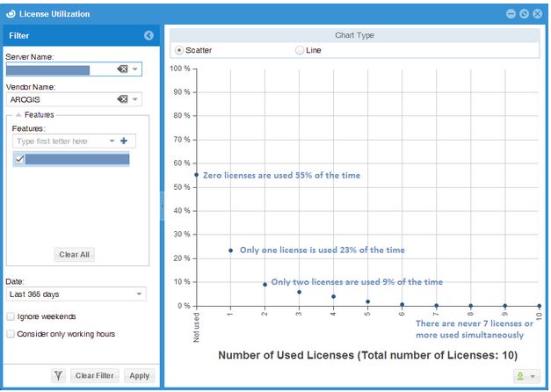The image size is (551, 392).
Task: Open the Vendor Name dropdown
Action: tap(135, 99)
